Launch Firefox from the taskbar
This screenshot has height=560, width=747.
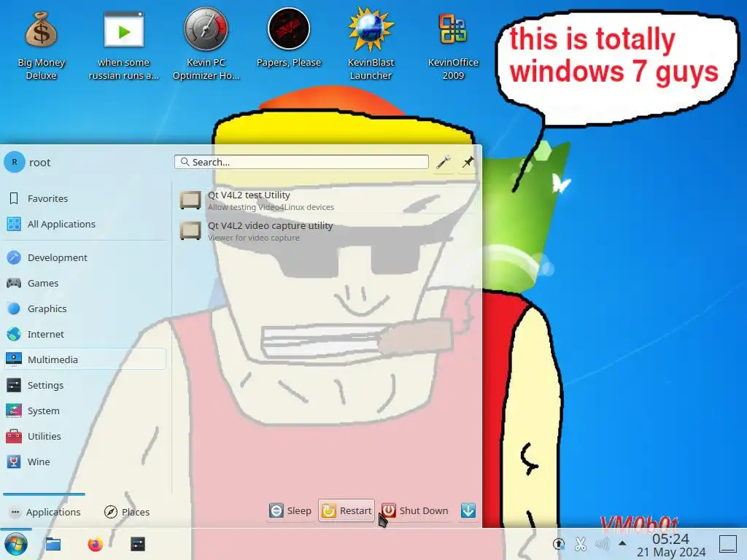[96, 544]
